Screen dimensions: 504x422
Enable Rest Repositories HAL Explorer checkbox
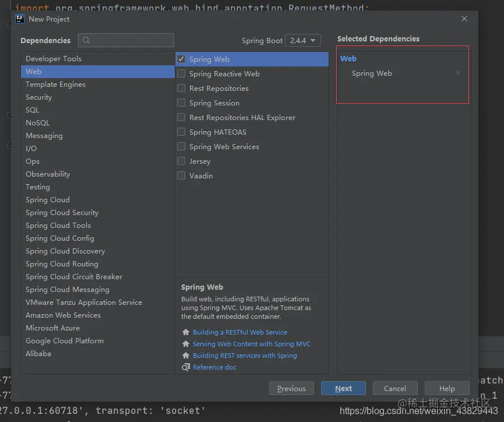pyautogui.click(x=181, y=117)
